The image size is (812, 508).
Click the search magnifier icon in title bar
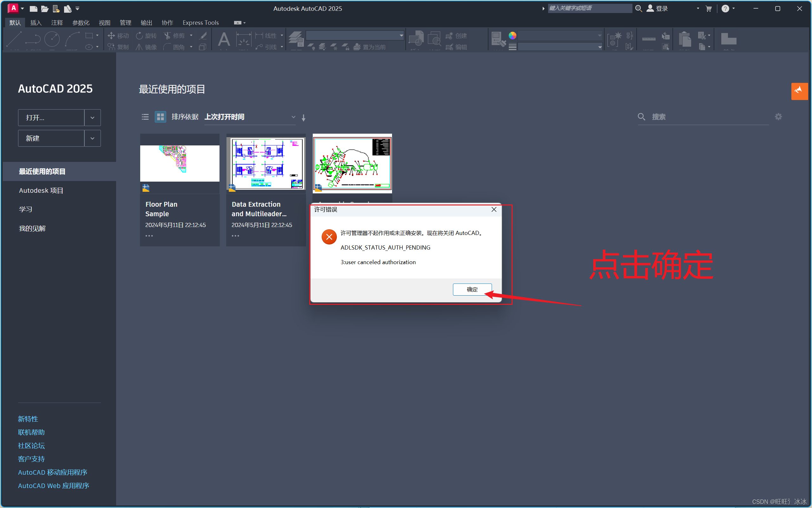[638, 8]
